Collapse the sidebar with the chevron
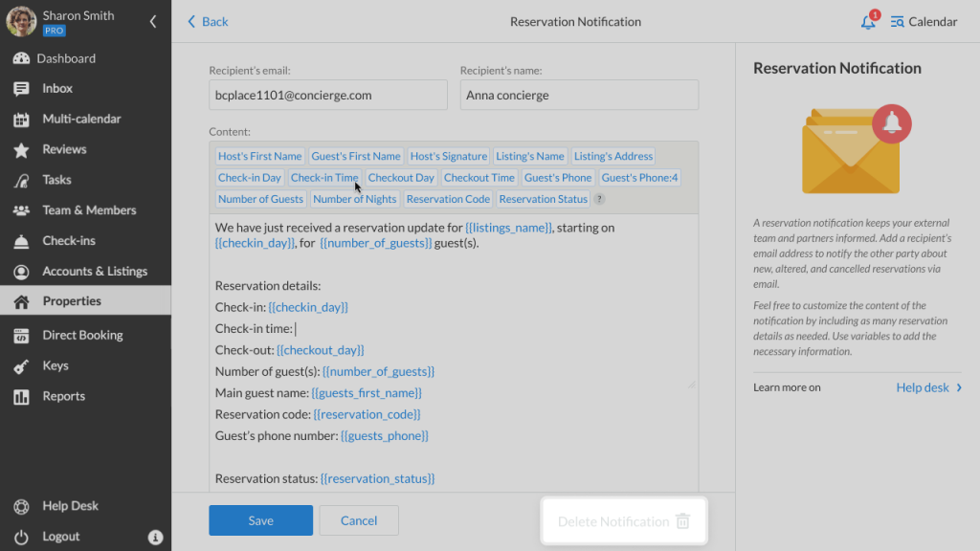This screenshot has height=551, width=980. point(152,20)
